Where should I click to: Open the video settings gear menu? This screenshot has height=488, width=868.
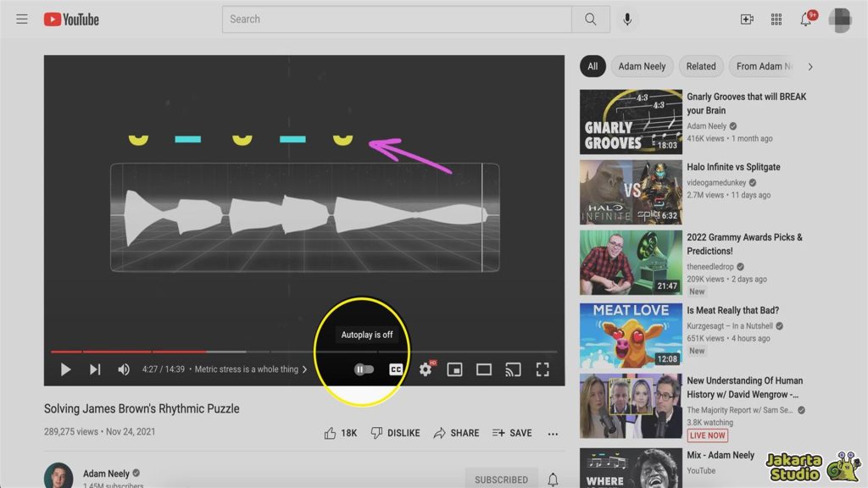pyautogui.click(x=426, y=369)
